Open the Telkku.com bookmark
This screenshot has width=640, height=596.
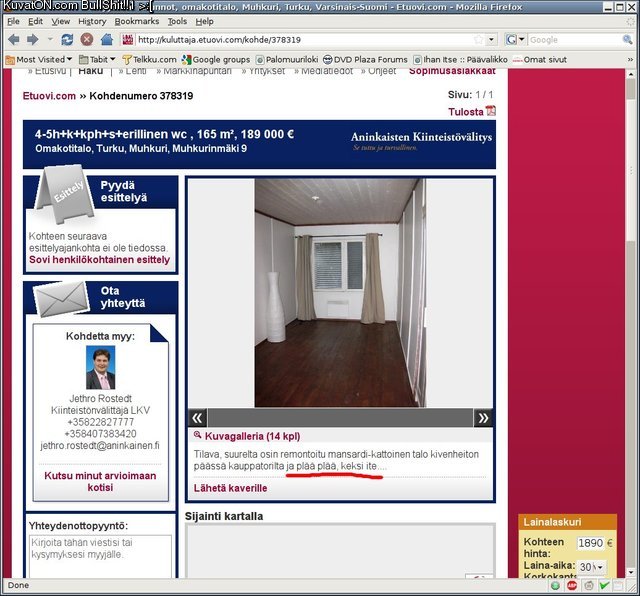pos(149,60)
